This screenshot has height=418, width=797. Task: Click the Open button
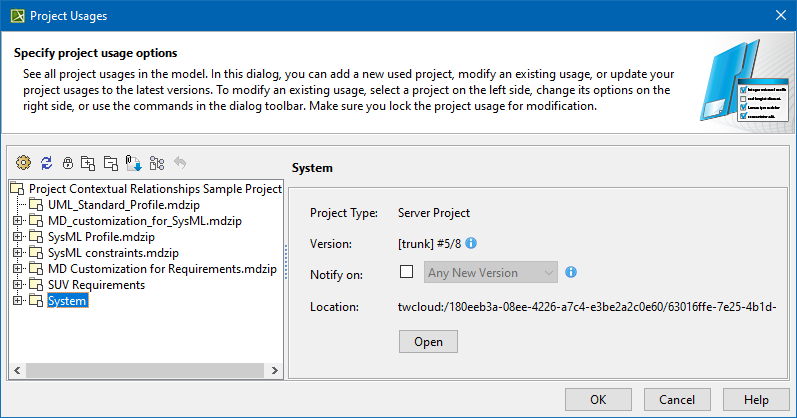click(x=428, y=341)
